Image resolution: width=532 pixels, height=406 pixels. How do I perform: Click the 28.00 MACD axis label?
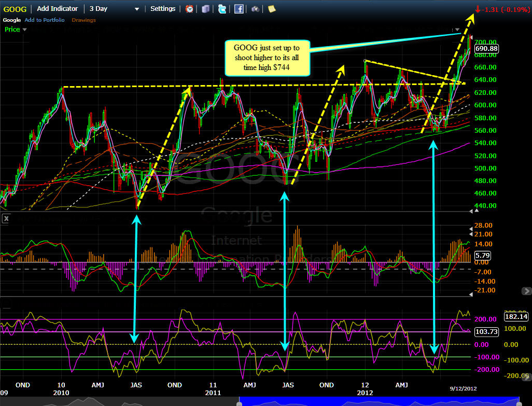(x=483, y=225)
